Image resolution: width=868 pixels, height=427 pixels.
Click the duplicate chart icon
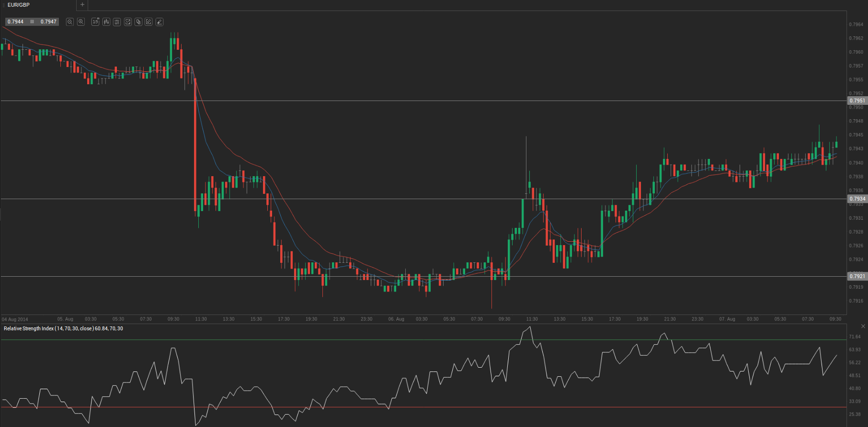(138, 22)
